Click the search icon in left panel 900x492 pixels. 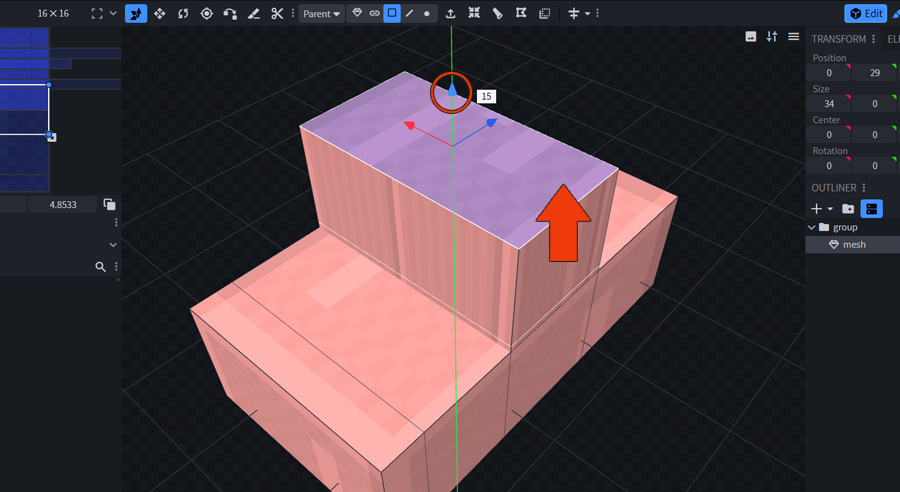click(x=100, y=267)
